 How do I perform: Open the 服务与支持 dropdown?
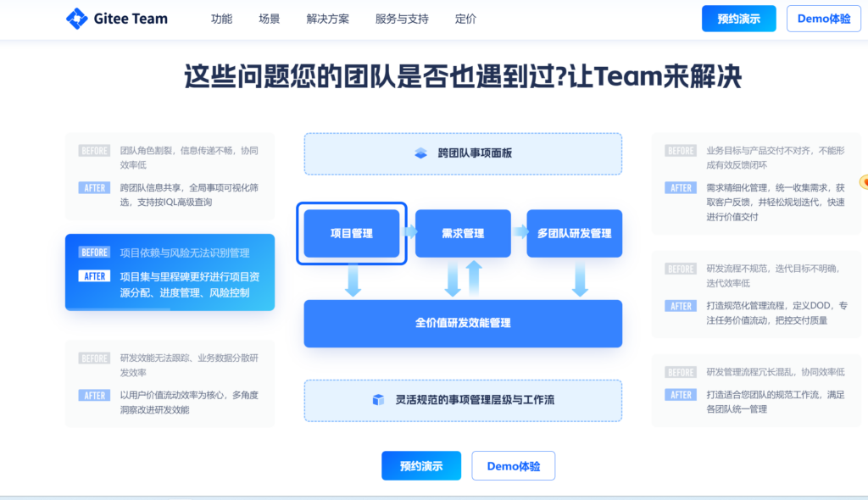[x=401, y=18]
